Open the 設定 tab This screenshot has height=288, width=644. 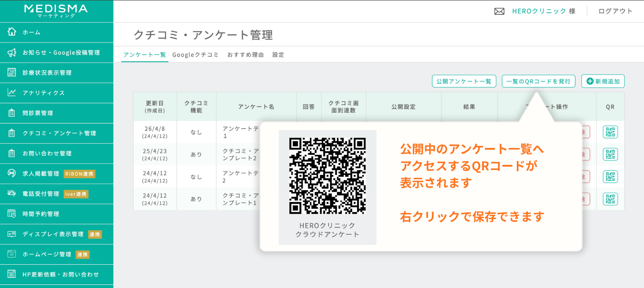pyautogui.click(x=278, y=55)
